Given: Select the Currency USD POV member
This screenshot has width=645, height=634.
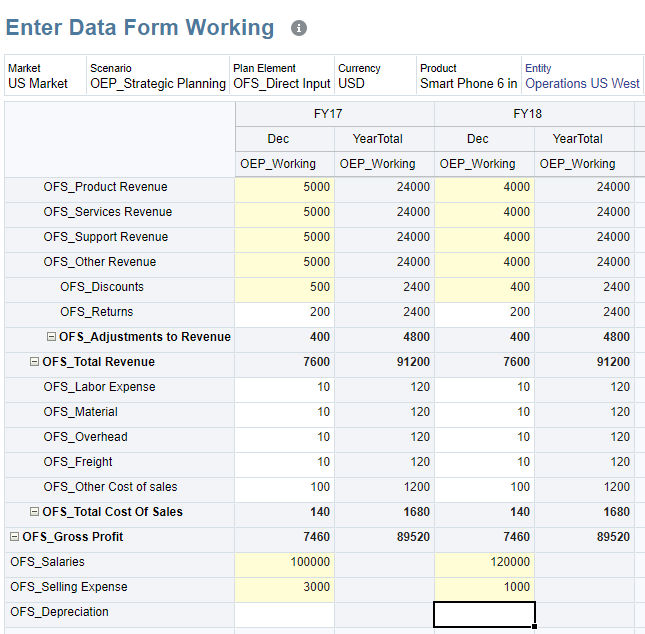Looking at the screenshot, I should 376,76.
